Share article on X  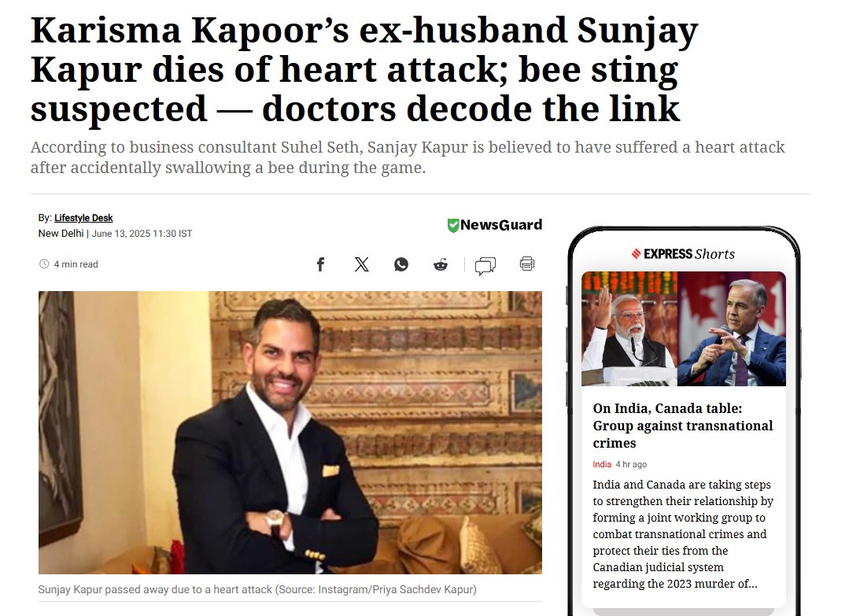361,264
